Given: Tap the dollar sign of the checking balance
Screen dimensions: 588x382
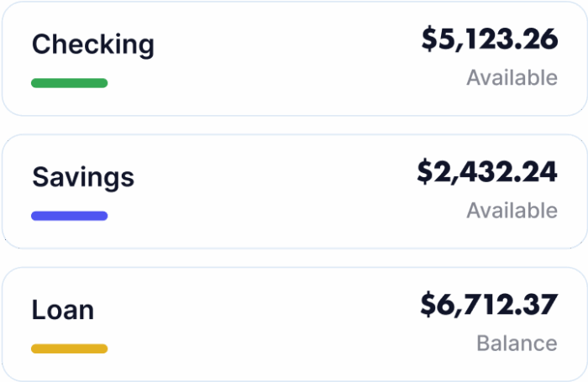Looking at the screenshot, I should [x=429, y=39].
